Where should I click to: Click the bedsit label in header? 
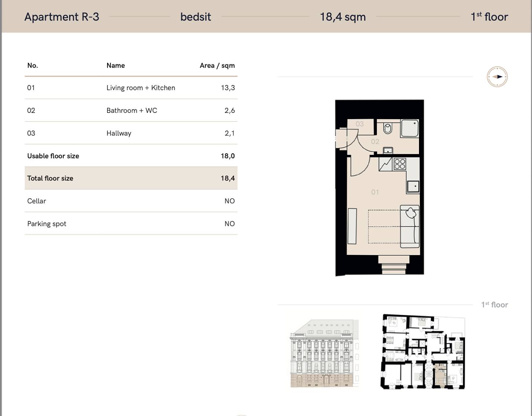196,17
